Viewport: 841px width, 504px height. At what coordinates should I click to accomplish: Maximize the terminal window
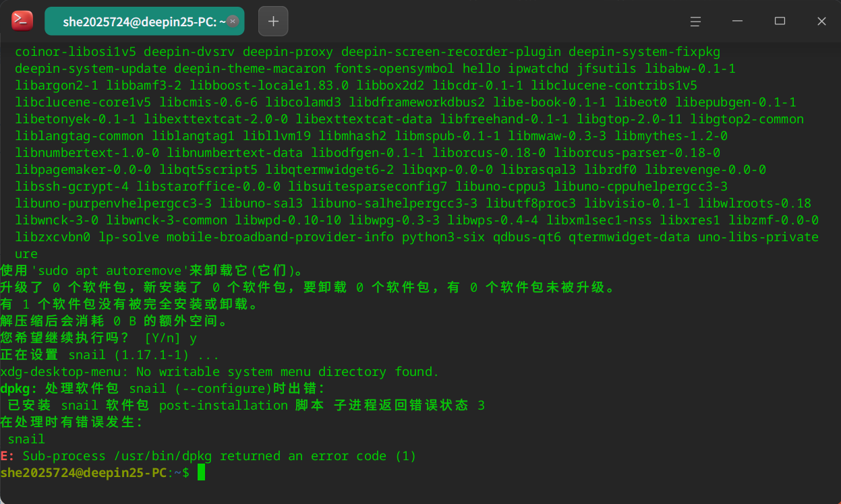[780, 22]
